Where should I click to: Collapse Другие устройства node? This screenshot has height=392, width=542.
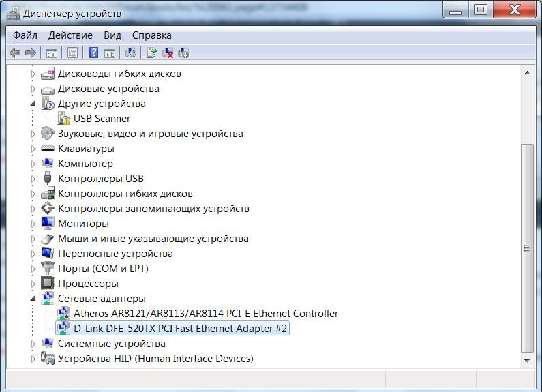33,104
